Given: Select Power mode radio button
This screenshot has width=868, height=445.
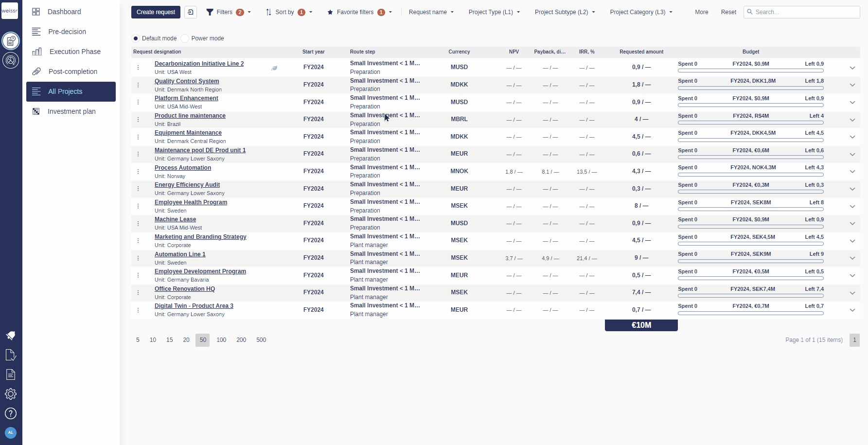Looking at the screenshot, I should (x=185, y=38).
